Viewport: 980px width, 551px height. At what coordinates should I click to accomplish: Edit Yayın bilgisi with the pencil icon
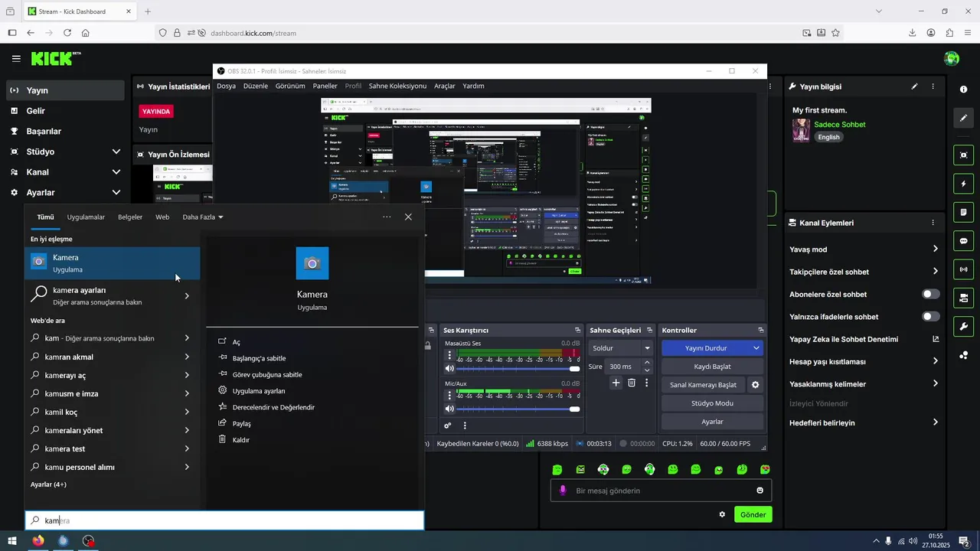914,86
